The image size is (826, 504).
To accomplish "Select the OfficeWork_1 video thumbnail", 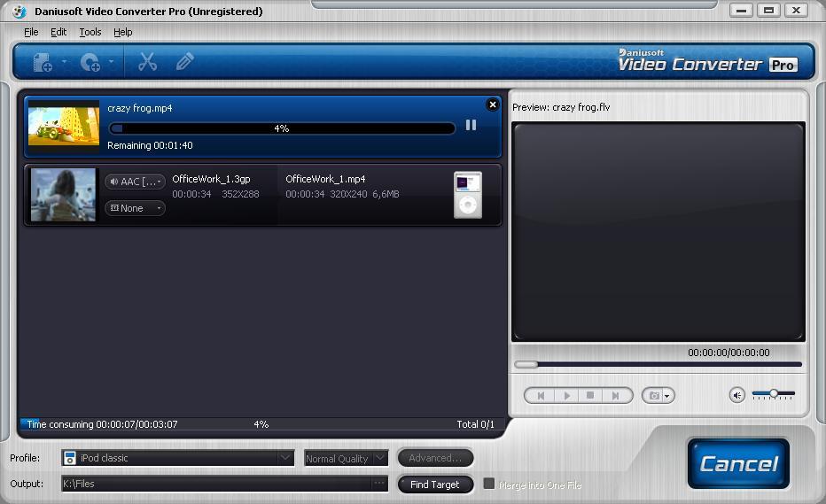I will 63,194.
